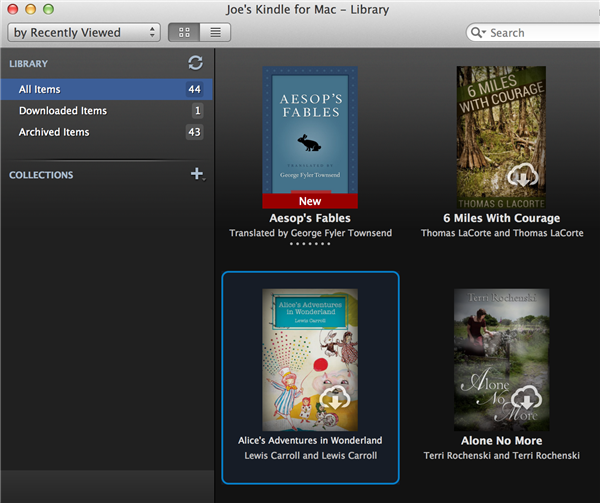600x503 pixels.
Task: Click 'Thomas LaCorte and Thomas LaCorte' author text
Action: pos(502,233)
